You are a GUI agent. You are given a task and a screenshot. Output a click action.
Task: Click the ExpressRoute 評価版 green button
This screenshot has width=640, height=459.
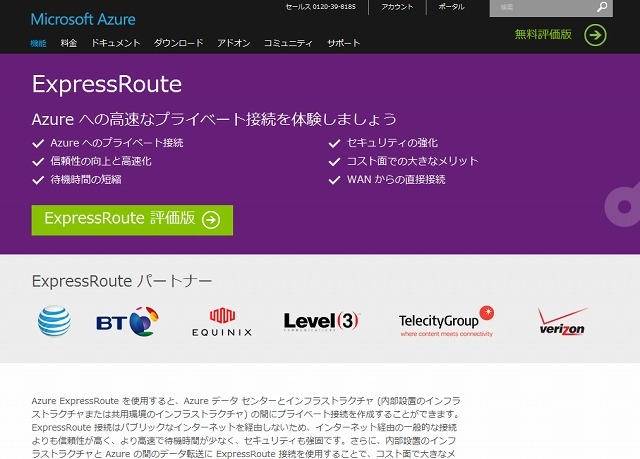coord(132,220)
